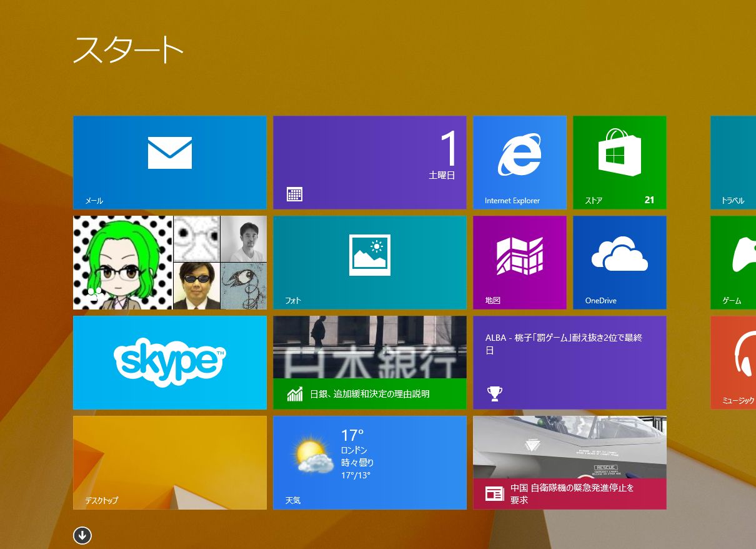Viewport: 756px width, 549px height.
Task: Click the 'ゲーム' label
Action: [x=732, y=301]
